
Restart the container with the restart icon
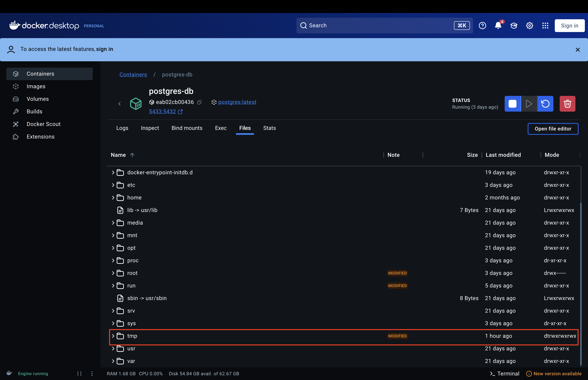click(x=545, y=104)
